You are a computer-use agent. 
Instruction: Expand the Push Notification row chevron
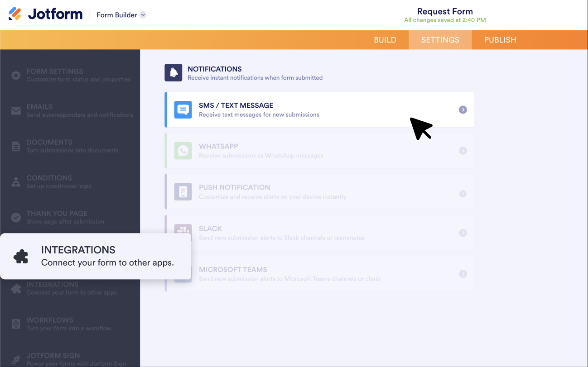[463, 194]
